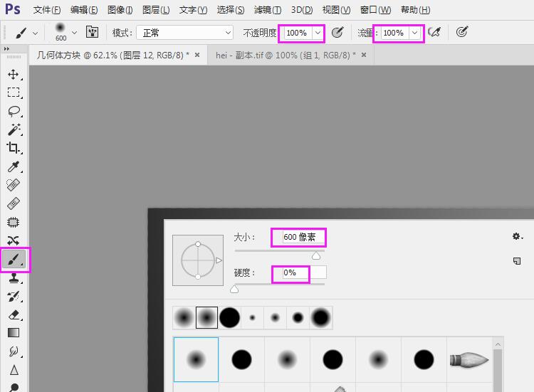Select the Healing Brush bandage tool
Viewport: 534px width, 392px height.
coord(14,203)
